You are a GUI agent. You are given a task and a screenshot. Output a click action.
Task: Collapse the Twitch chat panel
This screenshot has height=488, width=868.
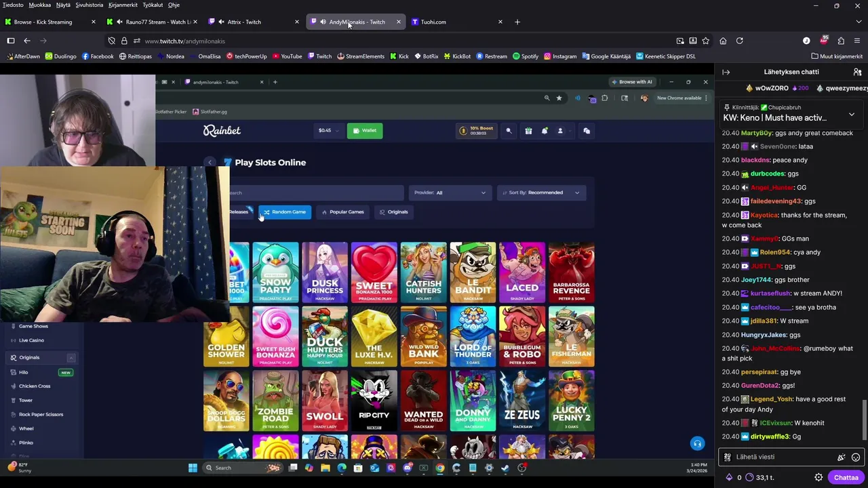(x=726, y=72)
